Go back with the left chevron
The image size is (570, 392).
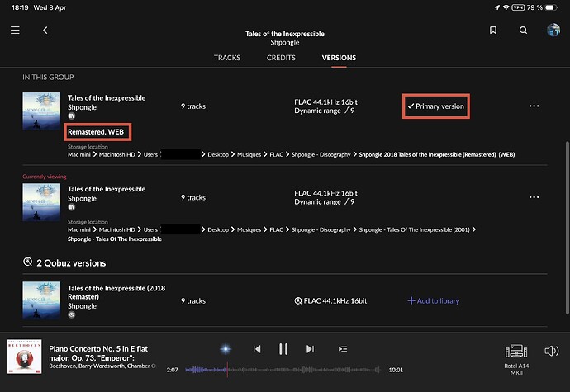pyautogui.click(x=45, y=31)
